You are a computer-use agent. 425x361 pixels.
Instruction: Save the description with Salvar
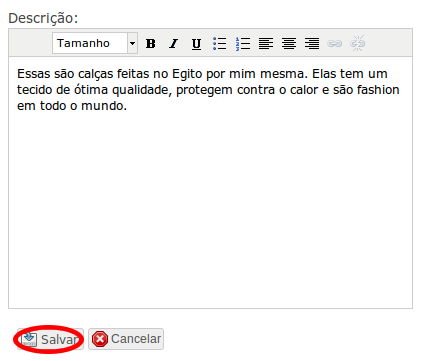tap(50, 339)
